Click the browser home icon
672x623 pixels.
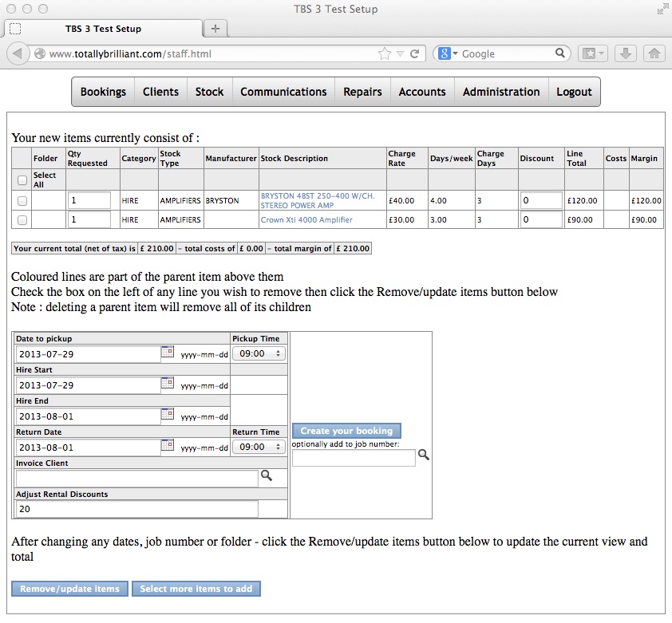pos(654,53)
